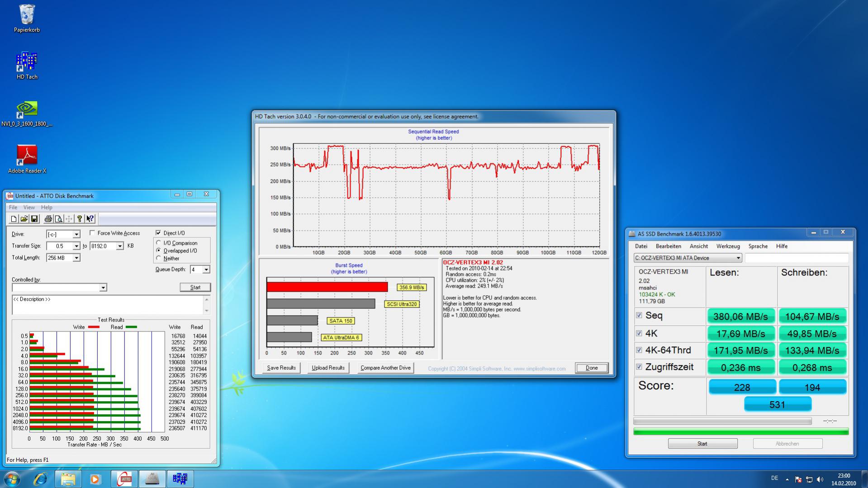Click the yellow question mark About icon in ATTO

(x=80, y=219)
